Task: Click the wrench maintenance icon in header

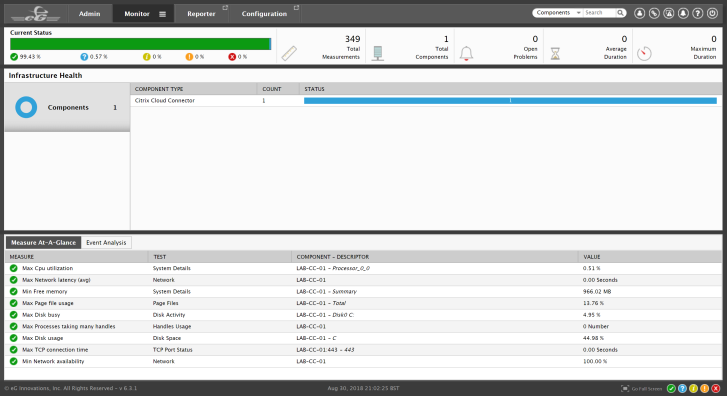Action: tap(654, 13)
